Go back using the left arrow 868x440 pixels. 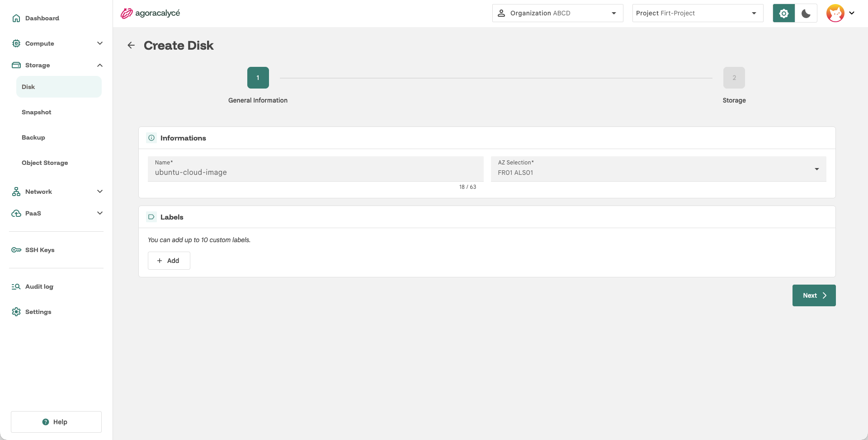131,45
